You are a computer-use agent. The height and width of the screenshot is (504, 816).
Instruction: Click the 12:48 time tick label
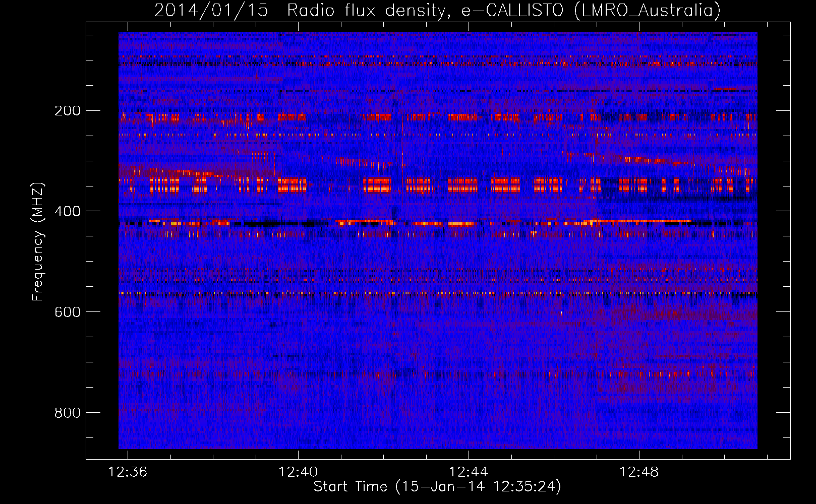[639, 472]
